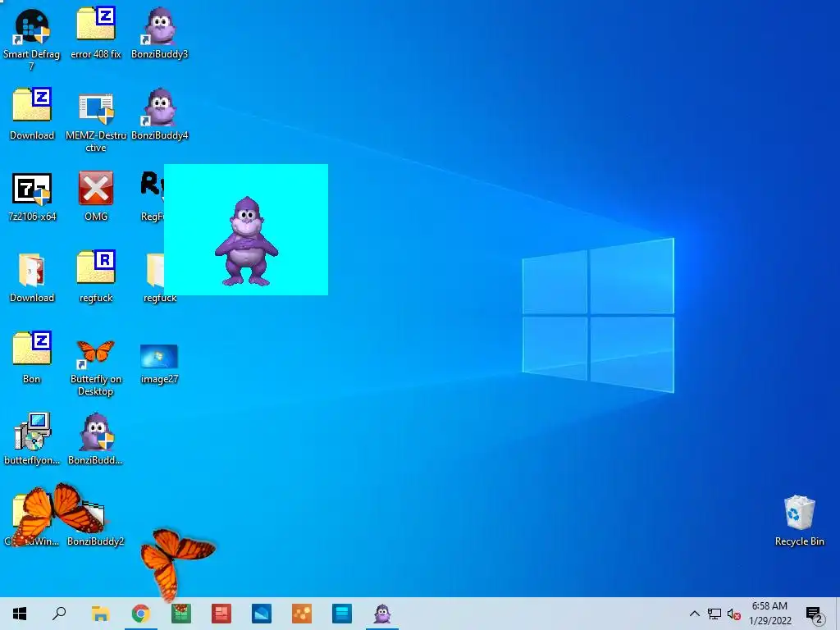Open the dark blue taskbar app
This screenshot has height=630, width=840.
click(x=262, y=614)
